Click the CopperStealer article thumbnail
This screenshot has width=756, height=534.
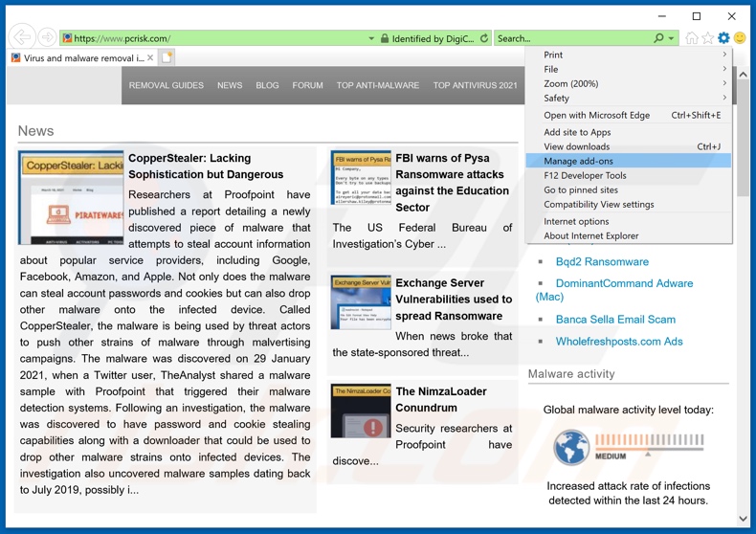tap(71, 197)
